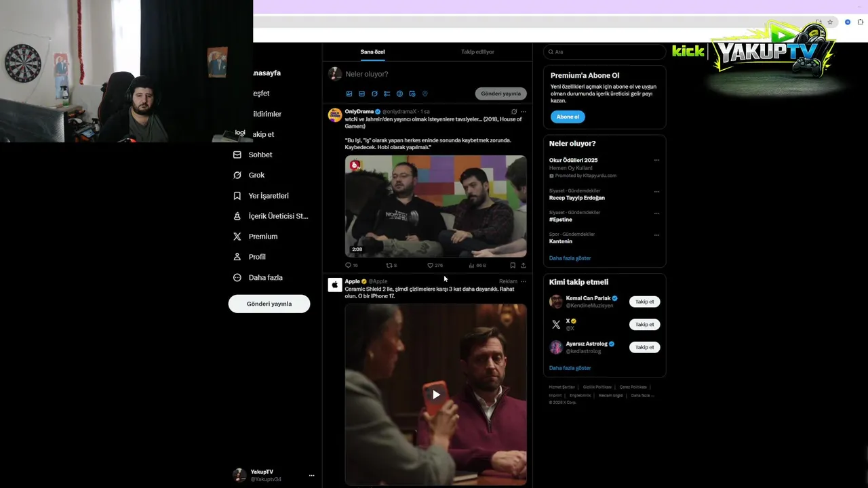
Task: Follow Ayarsız Astrolog
Action: pos(644,347)
